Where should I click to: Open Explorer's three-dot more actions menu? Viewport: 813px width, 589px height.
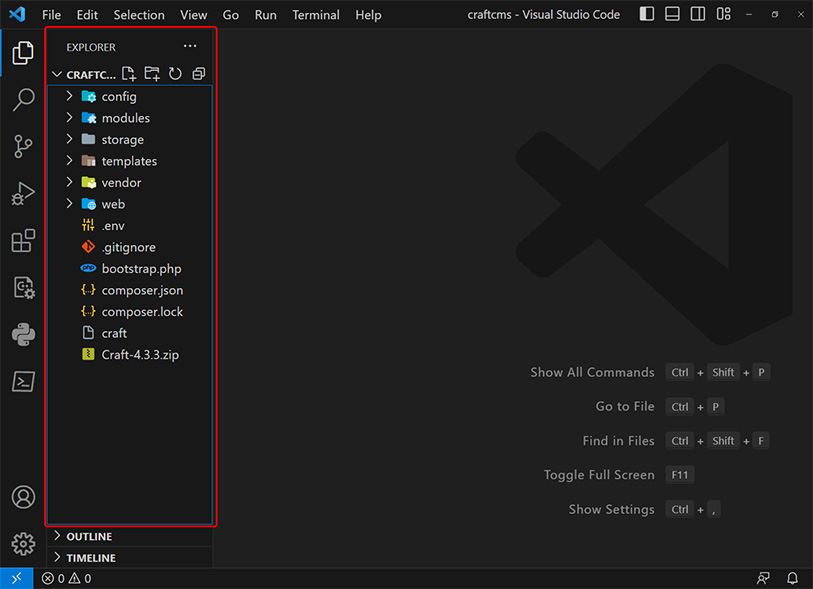pyautogui.click(x=190, y=46)
